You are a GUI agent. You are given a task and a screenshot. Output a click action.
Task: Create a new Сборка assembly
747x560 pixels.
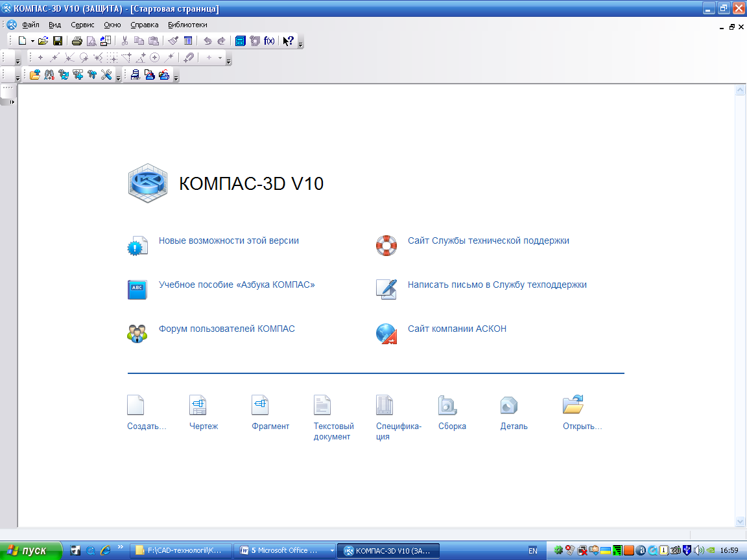[x=447, y=405]
